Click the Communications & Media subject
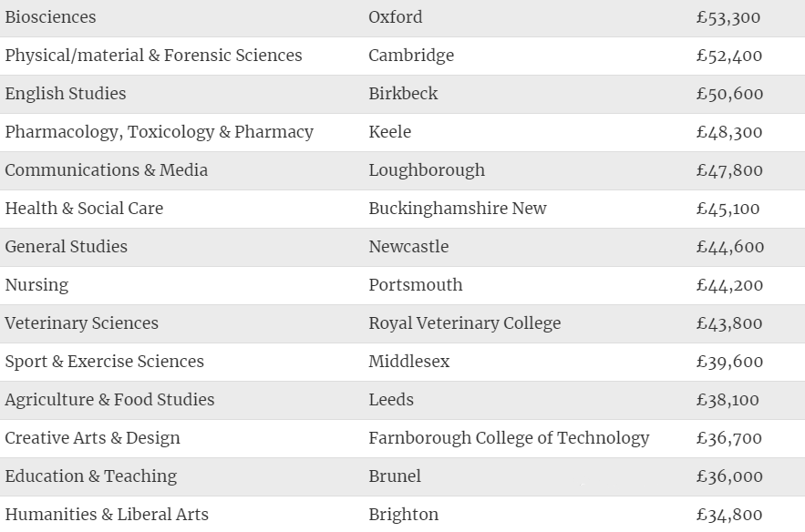The width and height of the screenshot is (805, 532). coord(107,169)
